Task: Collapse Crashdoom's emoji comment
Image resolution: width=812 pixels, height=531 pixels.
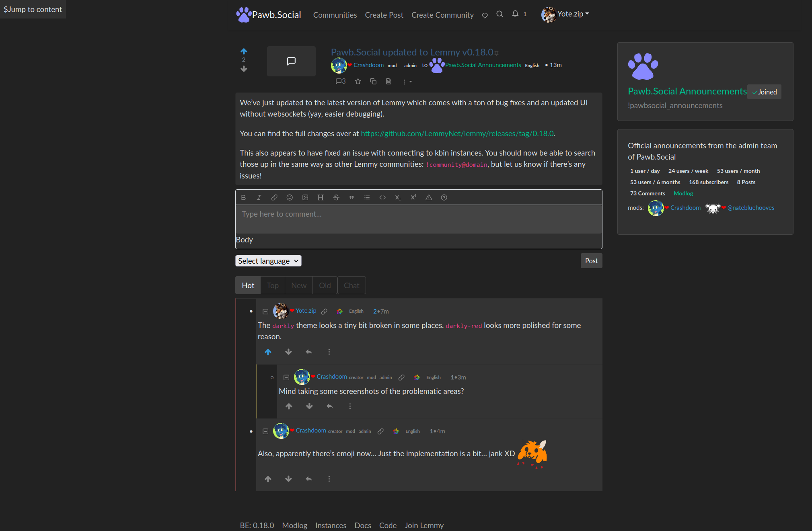Action: pos(265,431)
